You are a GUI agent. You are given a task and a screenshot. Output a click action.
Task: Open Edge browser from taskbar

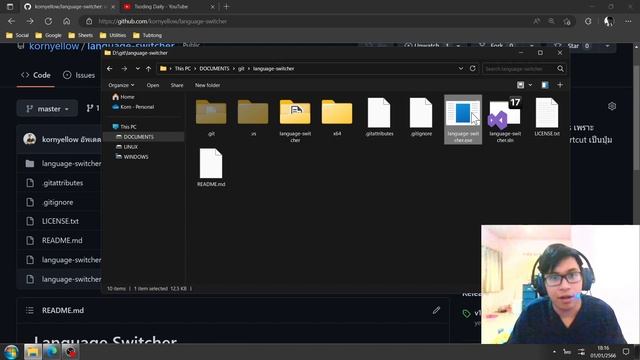tap(52, 352)
